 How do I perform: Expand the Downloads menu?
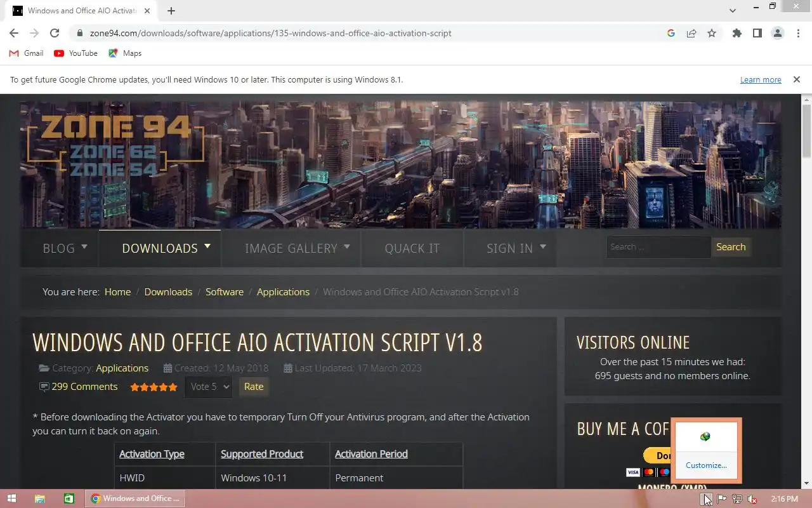(x=166, y=248)
